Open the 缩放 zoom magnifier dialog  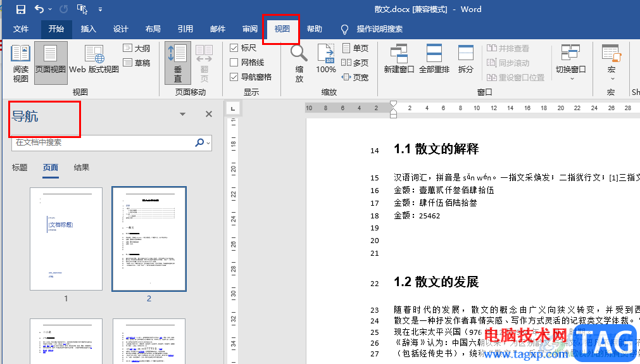(x=299, y=64)
